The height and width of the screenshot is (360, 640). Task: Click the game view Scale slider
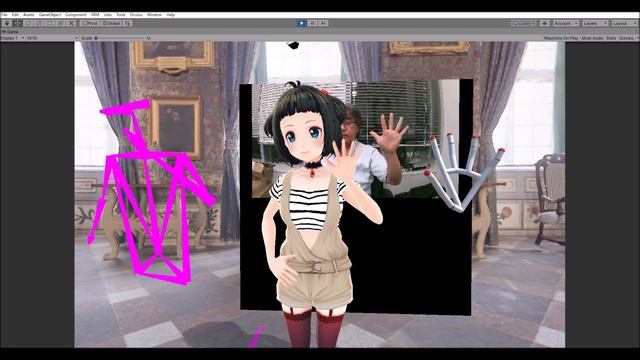[120, 38]
